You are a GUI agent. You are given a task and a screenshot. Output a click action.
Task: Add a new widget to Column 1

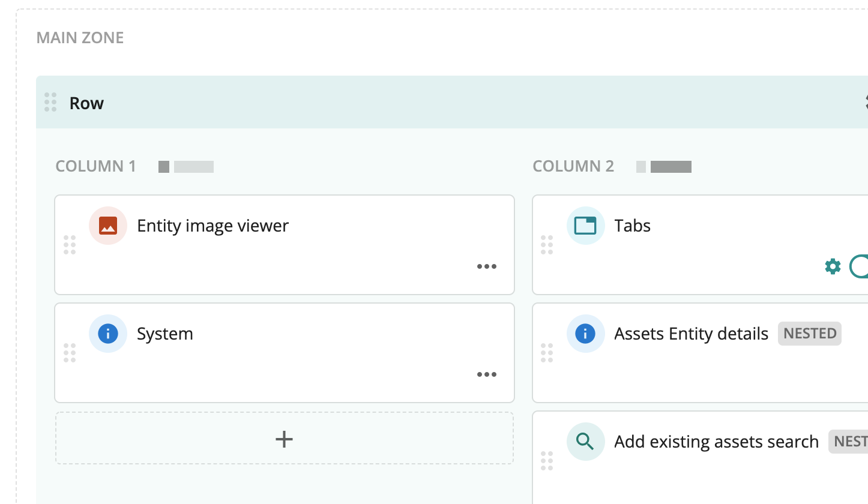point(285,439)
